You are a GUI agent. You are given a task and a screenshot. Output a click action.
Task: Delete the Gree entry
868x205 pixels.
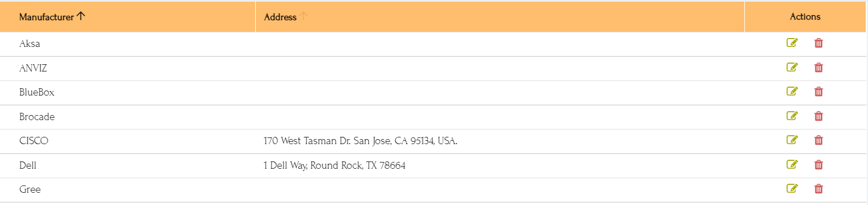(818, 189)
